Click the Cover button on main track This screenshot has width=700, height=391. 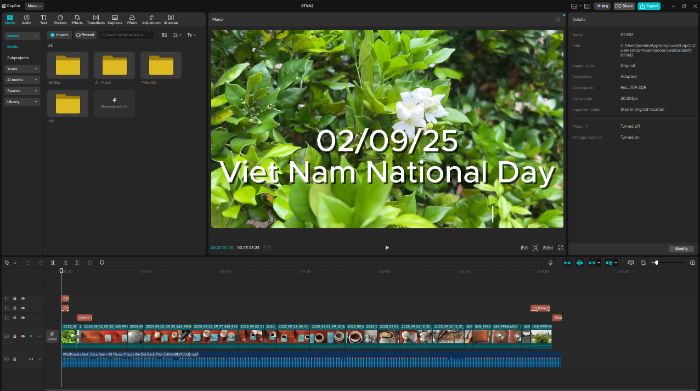pyautogui.click(x=52, y=336)
